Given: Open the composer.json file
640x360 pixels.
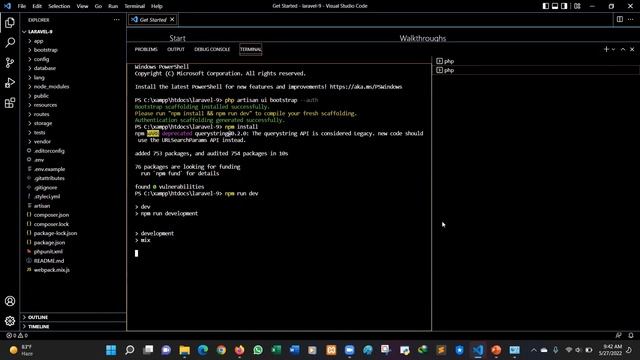Looking at the screenshot, I should [x=51, y=215].
